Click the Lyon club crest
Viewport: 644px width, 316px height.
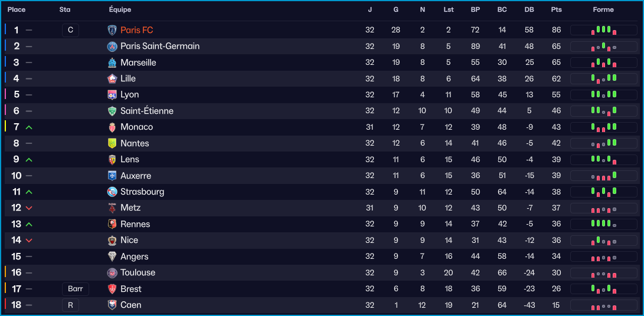[x=112, y=94]
